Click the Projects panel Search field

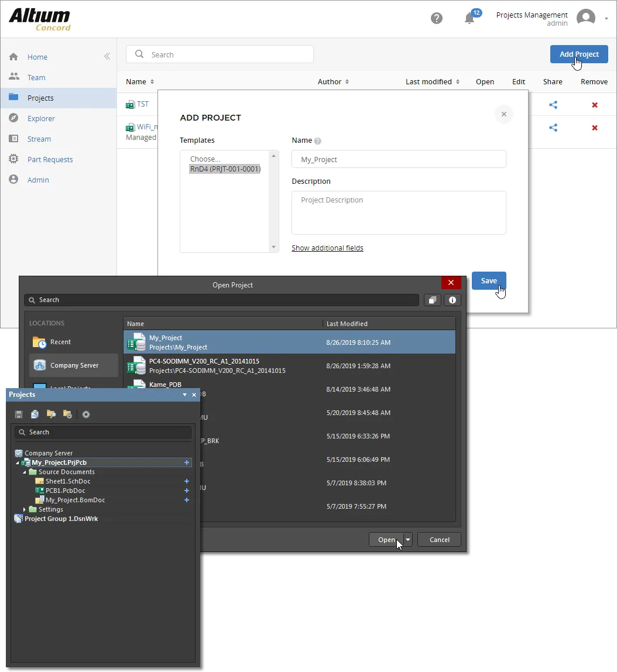pos(103,433)
